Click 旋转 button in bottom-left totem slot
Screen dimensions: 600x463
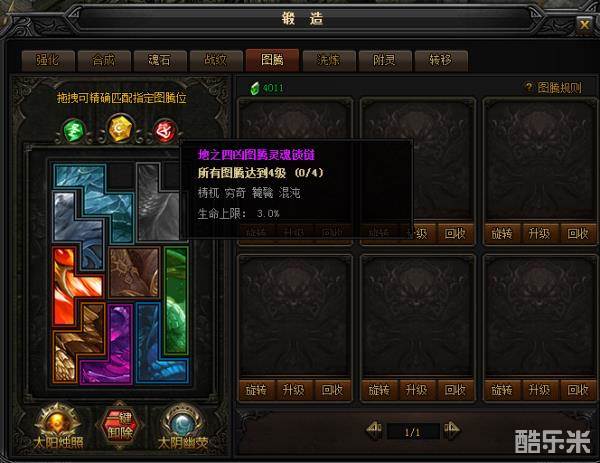(257, 390)
